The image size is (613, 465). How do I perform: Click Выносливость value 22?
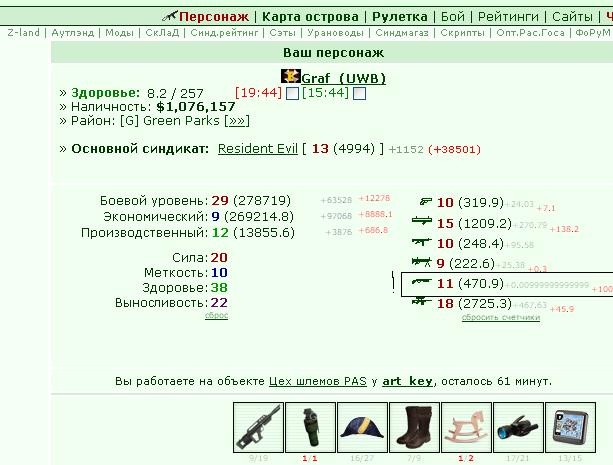pos(219,302)
